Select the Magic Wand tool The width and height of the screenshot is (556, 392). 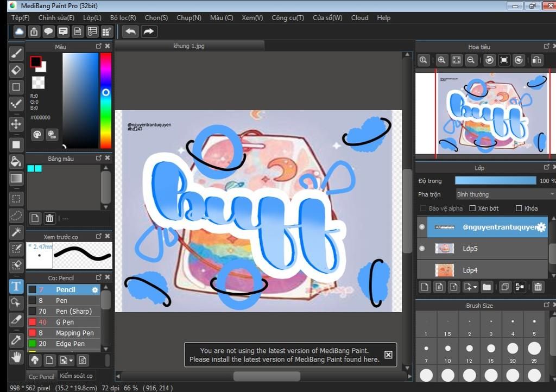(16, 232)
